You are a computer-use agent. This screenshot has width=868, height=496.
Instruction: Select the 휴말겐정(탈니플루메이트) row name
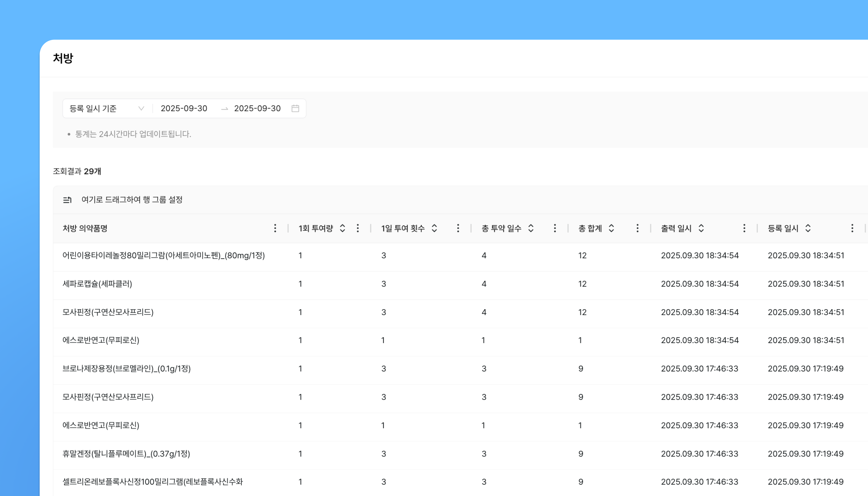pos(126,454)
